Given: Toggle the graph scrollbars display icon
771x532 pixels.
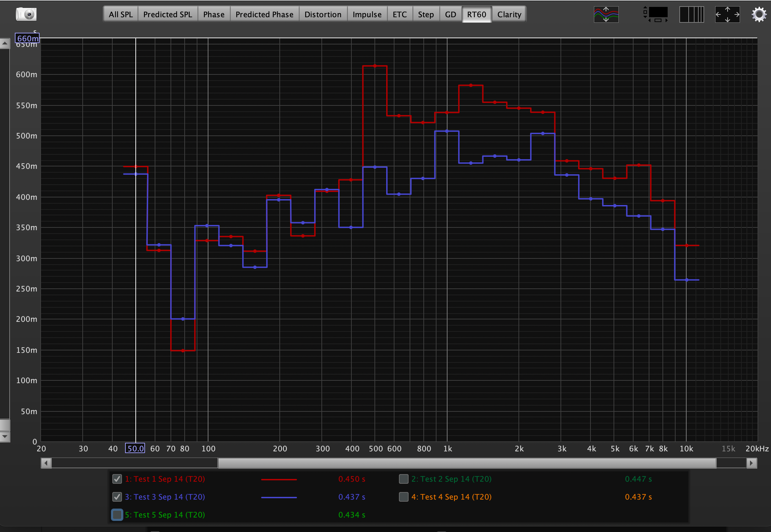Looking at the screenshot, I should (x=656, y=14).
